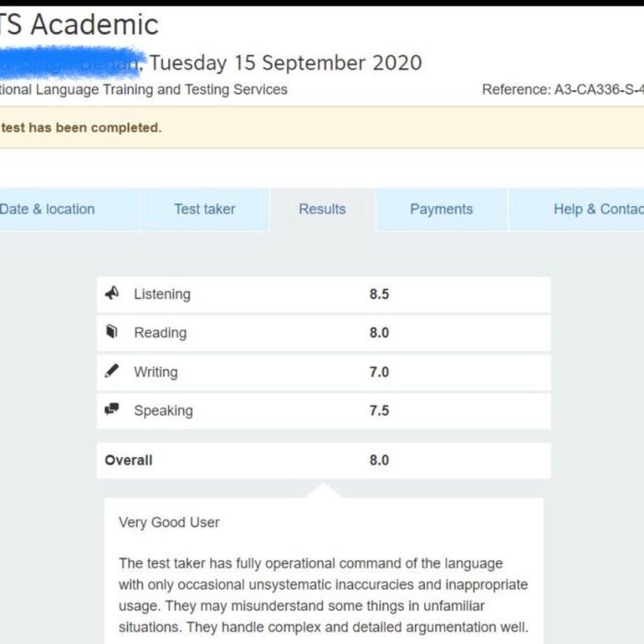Click the Listening score 8.5
This screenshot has width=644, height=644.
[379, 294]
